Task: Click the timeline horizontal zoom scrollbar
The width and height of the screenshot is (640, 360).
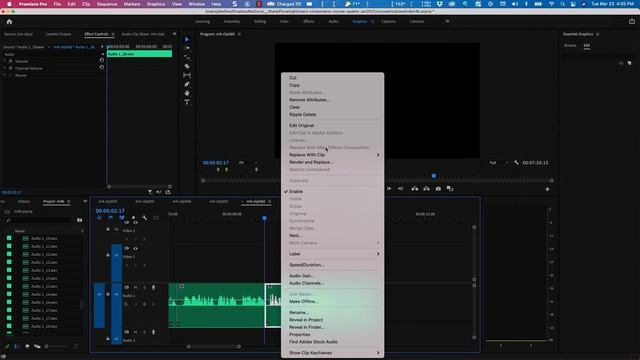Action: tap(213, 347)
